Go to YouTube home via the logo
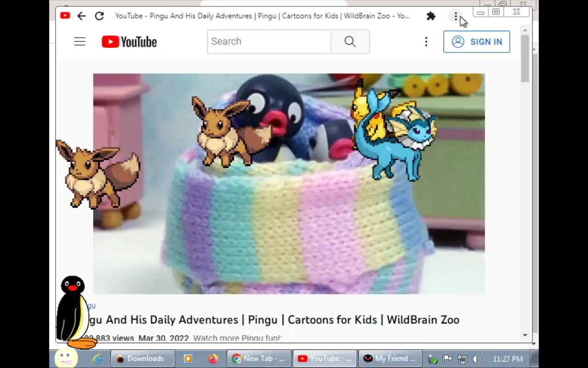 click(x=129, y=42)
